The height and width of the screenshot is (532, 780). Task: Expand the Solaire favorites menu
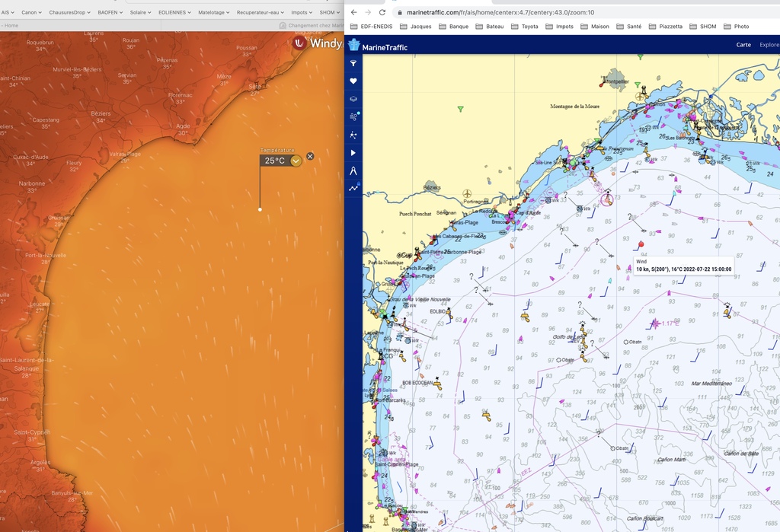point(140,12)
